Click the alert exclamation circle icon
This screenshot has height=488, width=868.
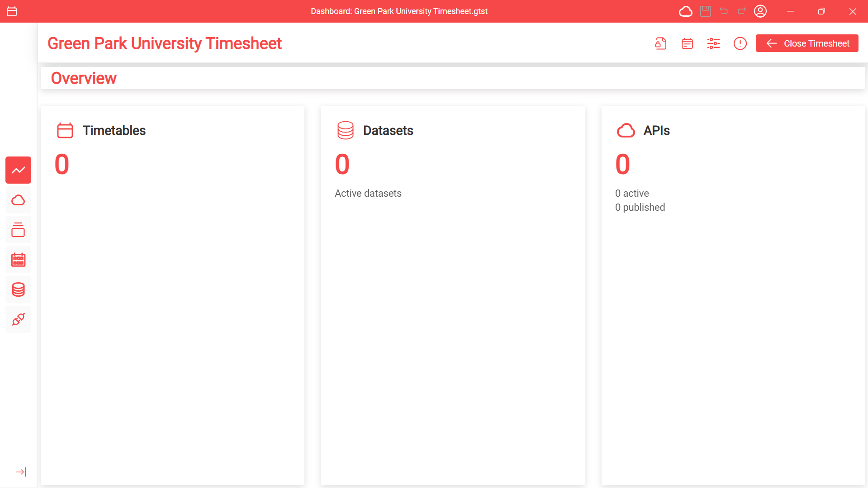click(740, 43)
